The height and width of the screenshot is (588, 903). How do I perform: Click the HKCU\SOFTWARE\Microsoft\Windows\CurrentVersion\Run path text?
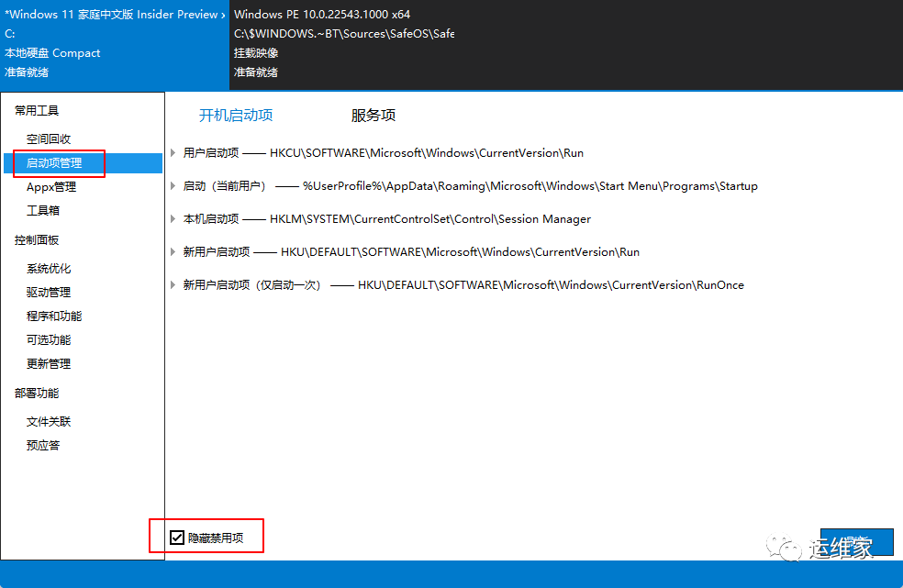(427, 152)
